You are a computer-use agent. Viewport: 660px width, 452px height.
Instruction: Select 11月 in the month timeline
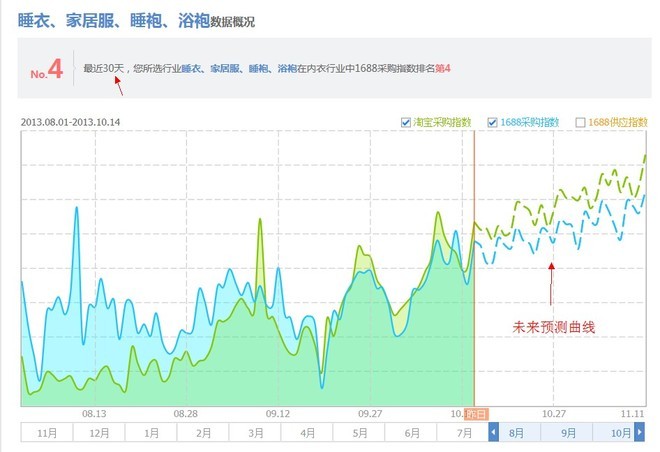pyautogui.click(x=46, y=433)
